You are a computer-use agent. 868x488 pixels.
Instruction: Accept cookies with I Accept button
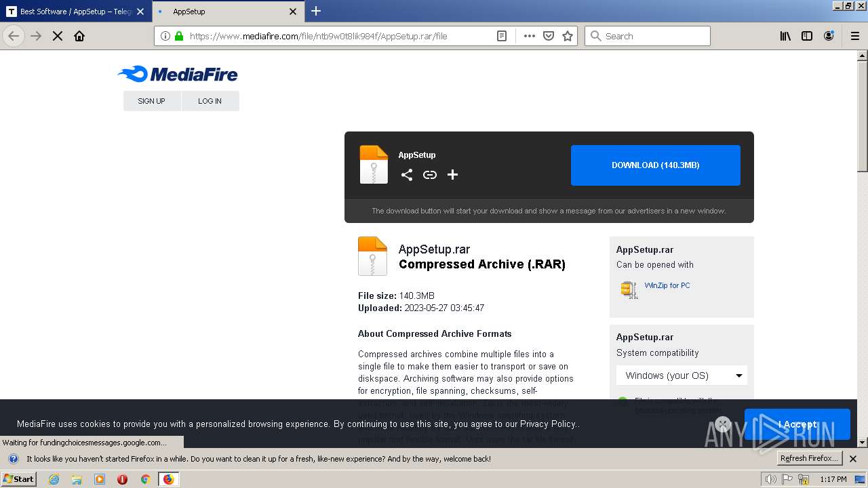point(797,424)
